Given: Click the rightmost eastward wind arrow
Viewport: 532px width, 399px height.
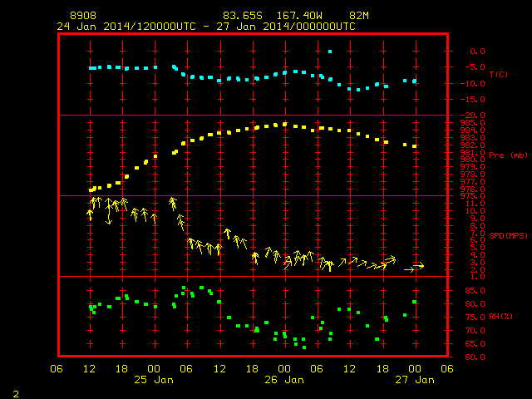Looking at the screenshot, I should click(x=419, y=266).
